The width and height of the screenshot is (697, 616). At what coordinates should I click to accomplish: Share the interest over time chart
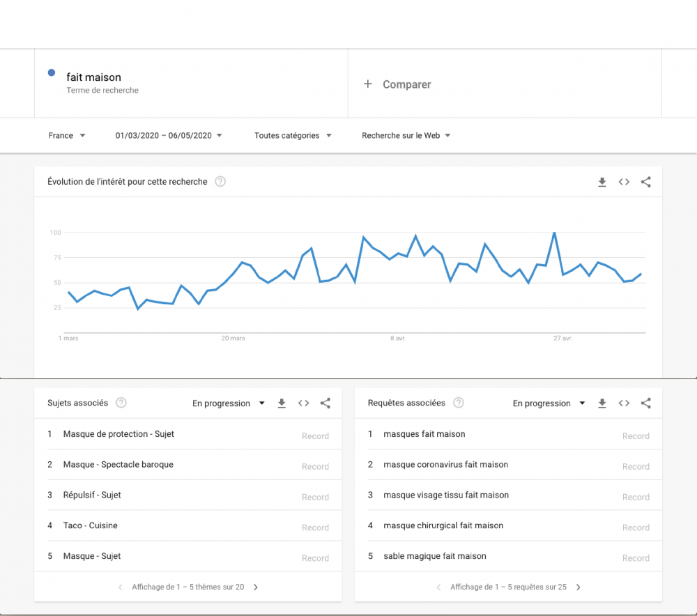pos(646,182)
